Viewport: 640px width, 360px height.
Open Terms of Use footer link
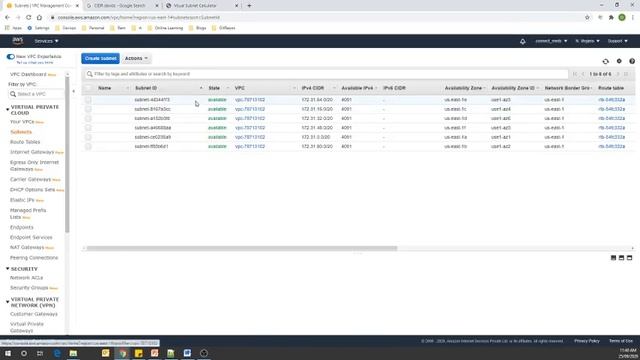coord(621,341)
